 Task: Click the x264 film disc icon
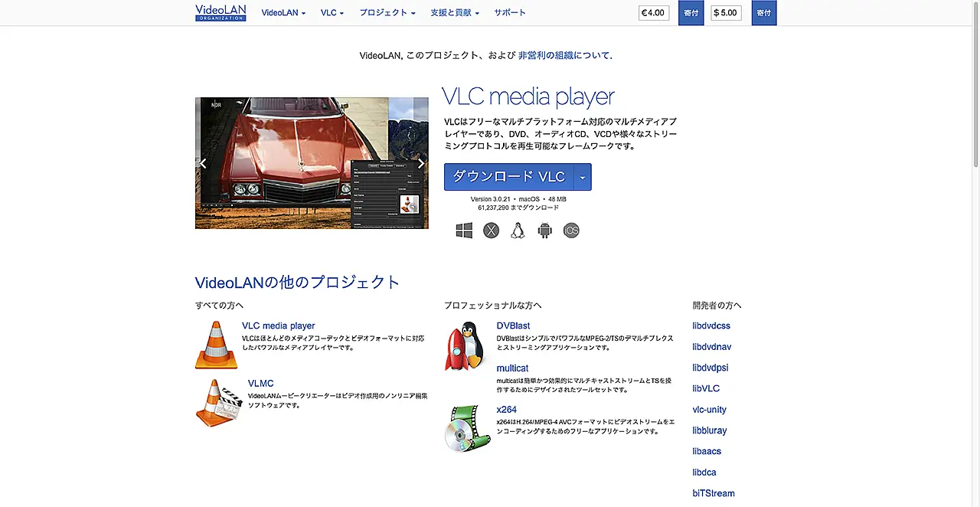pyautogui.click(x=467, y=428)
